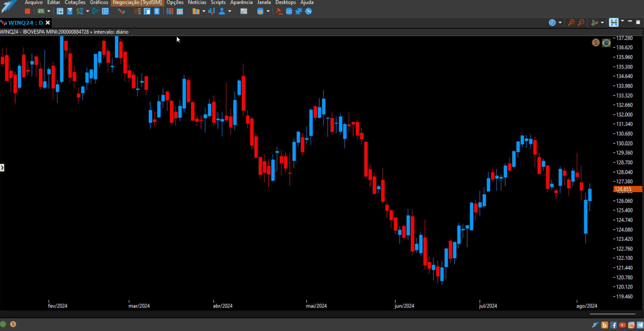This screenshot has height=331, width=644.
Task: Close the WINQ24 : D tab
Action: (x=48, y=23)
